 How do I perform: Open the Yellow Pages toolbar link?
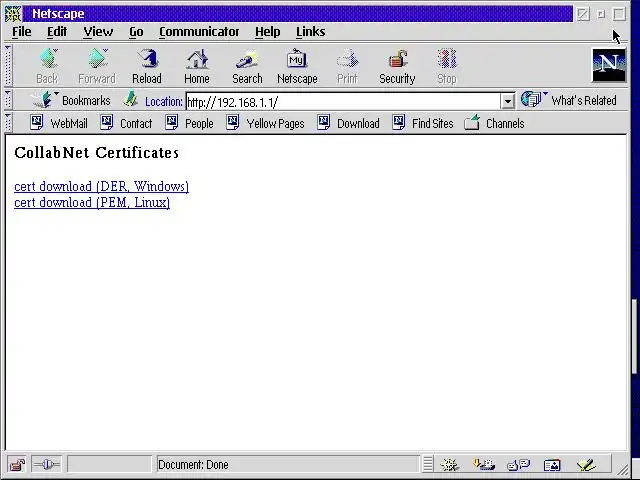pyautogui.click(x=265, y=123)
